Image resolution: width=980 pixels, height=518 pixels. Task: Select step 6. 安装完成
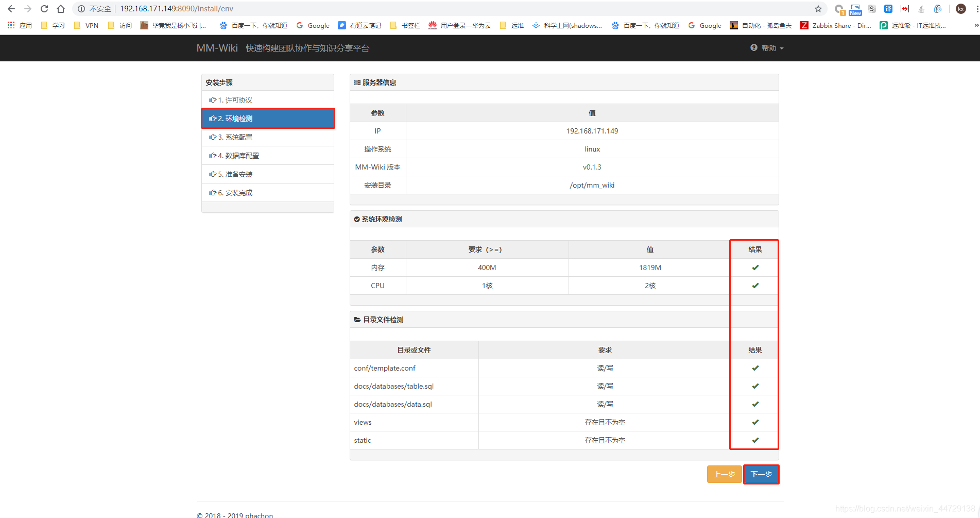click(268, 193)
